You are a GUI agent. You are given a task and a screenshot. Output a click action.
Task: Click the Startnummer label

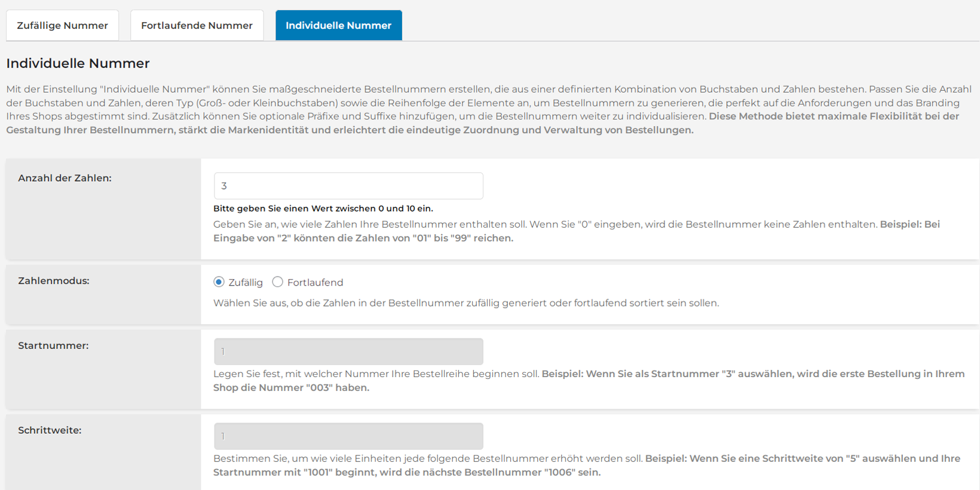[x=53, y=345]
